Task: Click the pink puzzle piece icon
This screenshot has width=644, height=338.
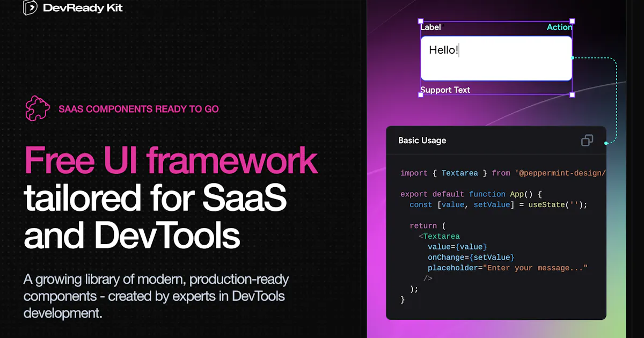Action: click(38, 108)
